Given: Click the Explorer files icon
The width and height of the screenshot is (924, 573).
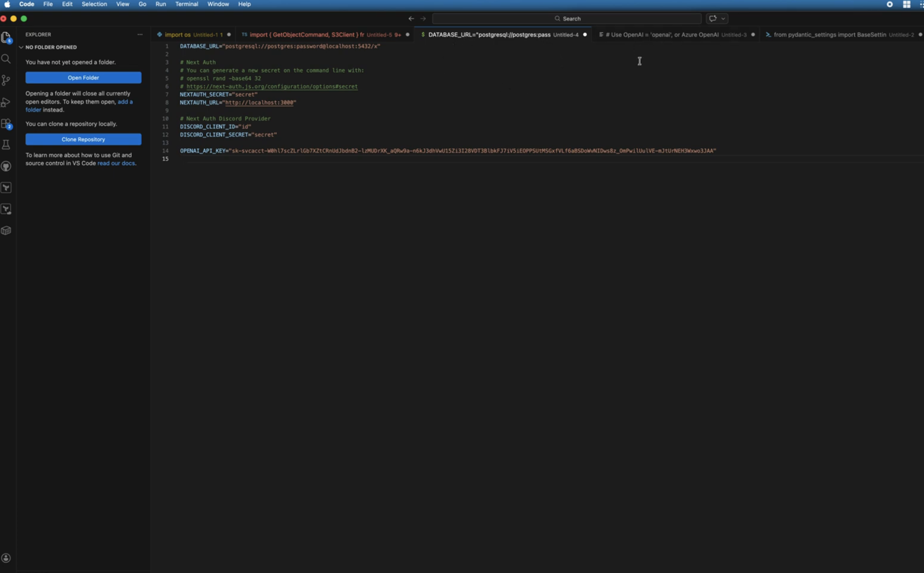Looking at the screenshot, I should pyautogui.click(x=6, y=37).
